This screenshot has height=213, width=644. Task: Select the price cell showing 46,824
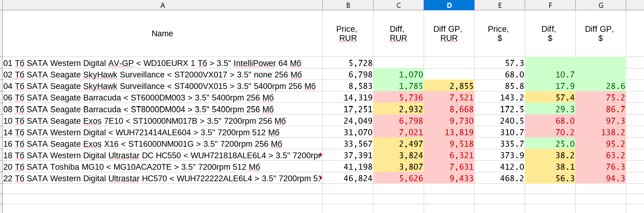point(348,178)
